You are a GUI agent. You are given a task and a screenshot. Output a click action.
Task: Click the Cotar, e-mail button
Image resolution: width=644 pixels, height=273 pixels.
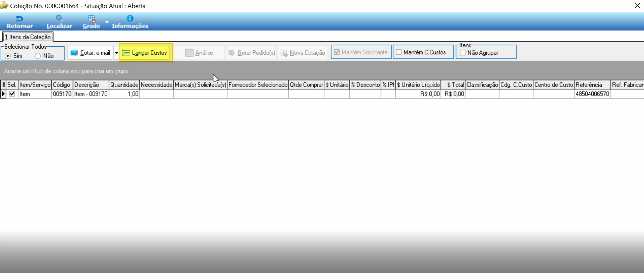pos(90,53)
